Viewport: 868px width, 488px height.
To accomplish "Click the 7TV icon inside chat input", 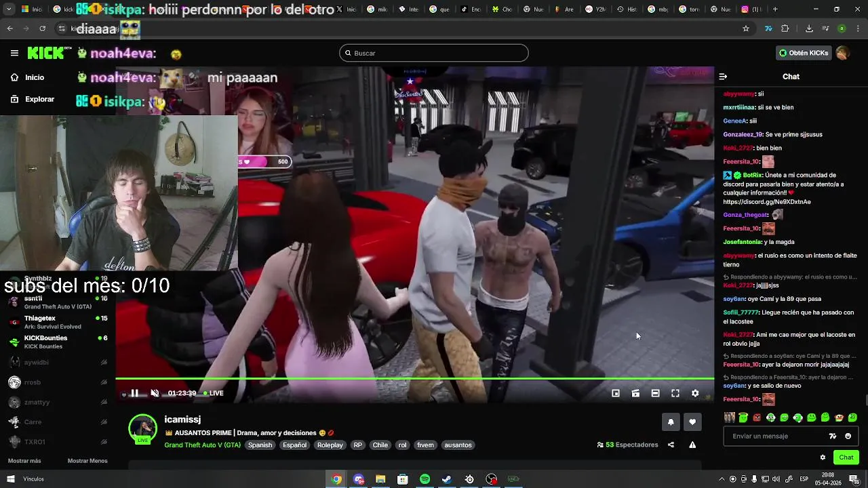I will 833,436.
